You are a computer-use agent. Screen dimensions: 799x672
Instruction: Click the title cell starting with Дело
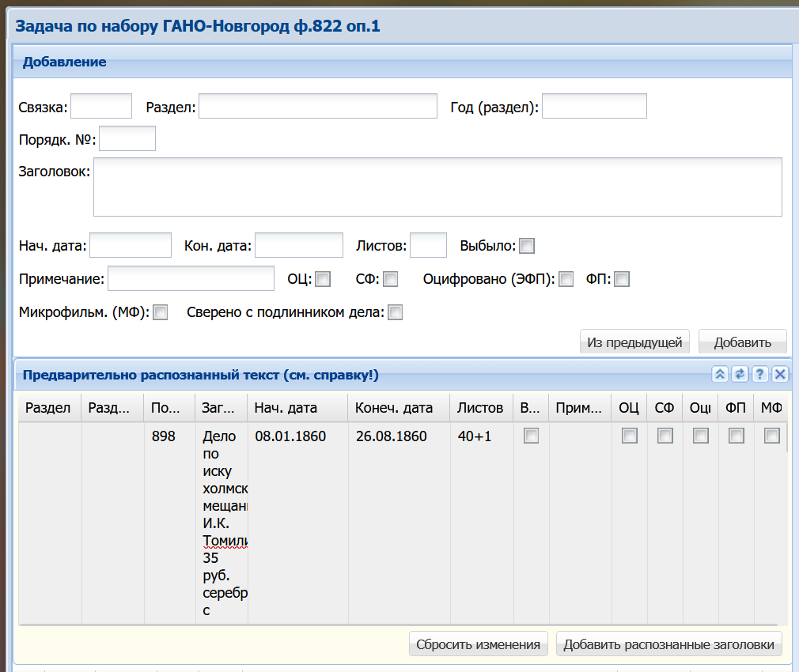[x=222, y=523]
